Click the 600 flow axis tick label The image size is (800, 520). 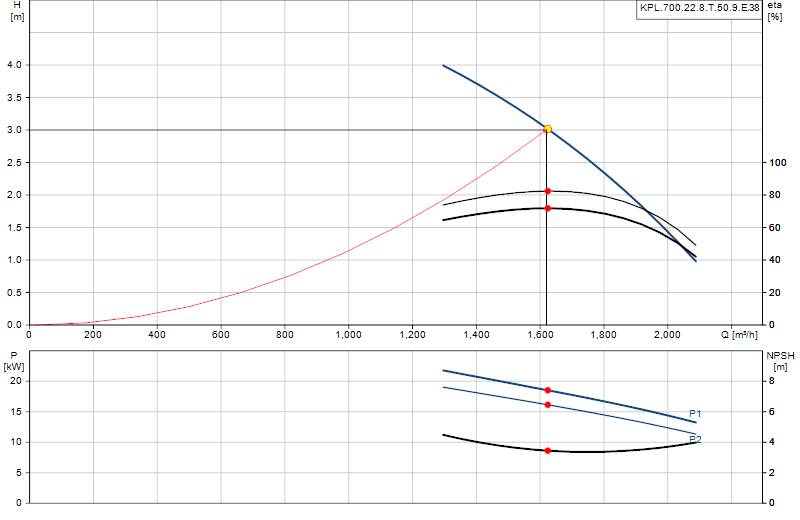(221, 335)
